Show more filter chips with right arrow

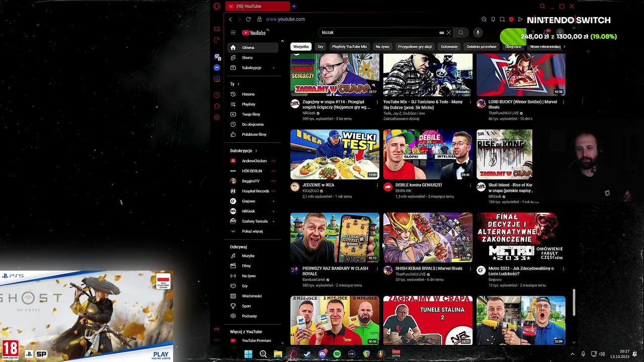click(x=564, y=47)
